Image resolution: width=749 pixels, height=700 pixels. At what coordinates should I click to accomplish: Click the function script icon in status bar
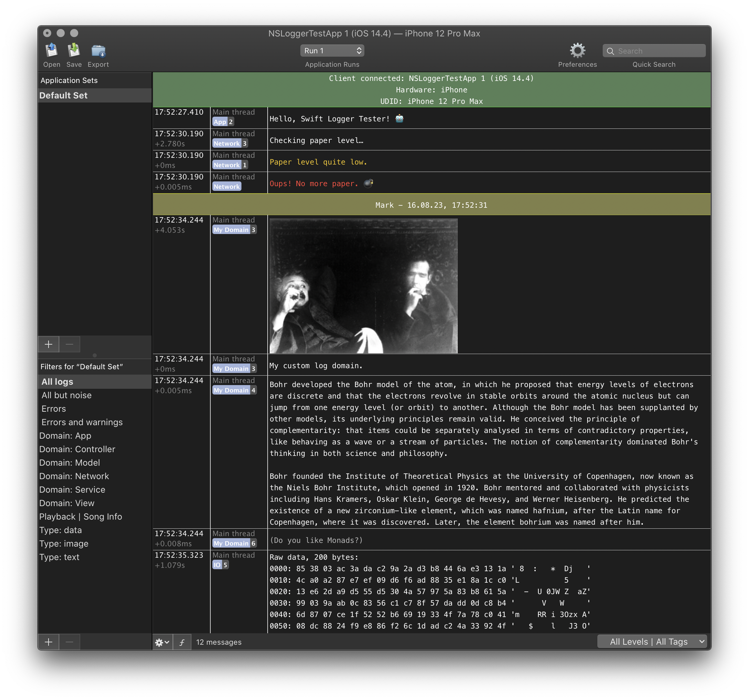point(182,642)
